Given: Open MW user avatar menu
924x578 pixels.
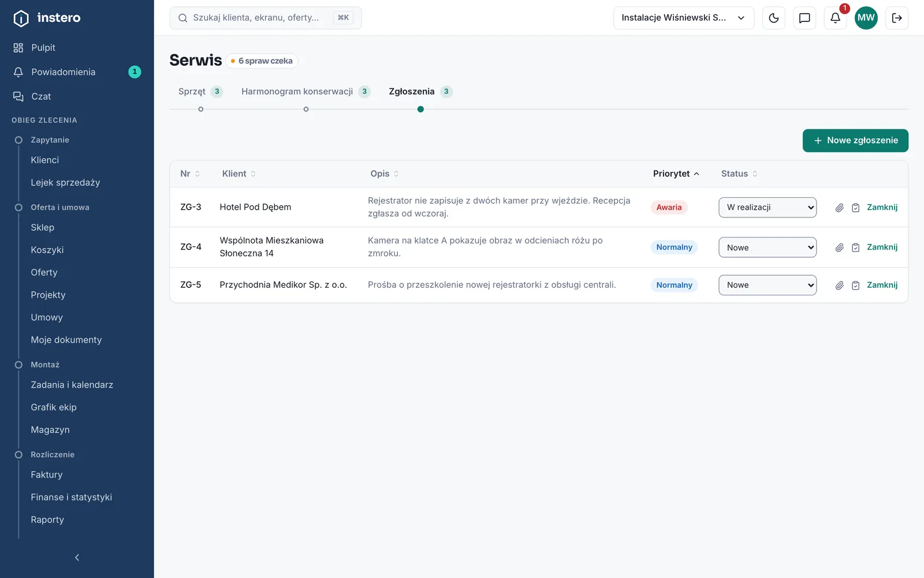Looking at the screenshot, I should click(866, 18).
